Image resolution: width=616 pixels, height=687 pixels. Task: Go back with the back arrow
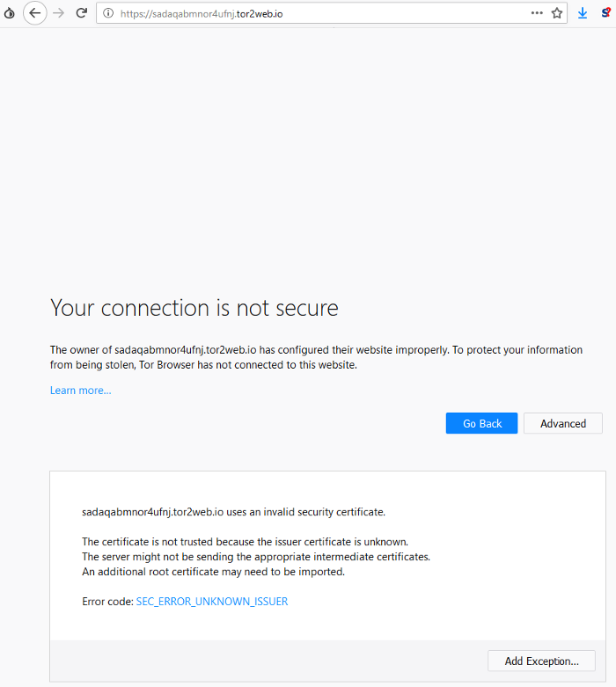coord(35,13)
